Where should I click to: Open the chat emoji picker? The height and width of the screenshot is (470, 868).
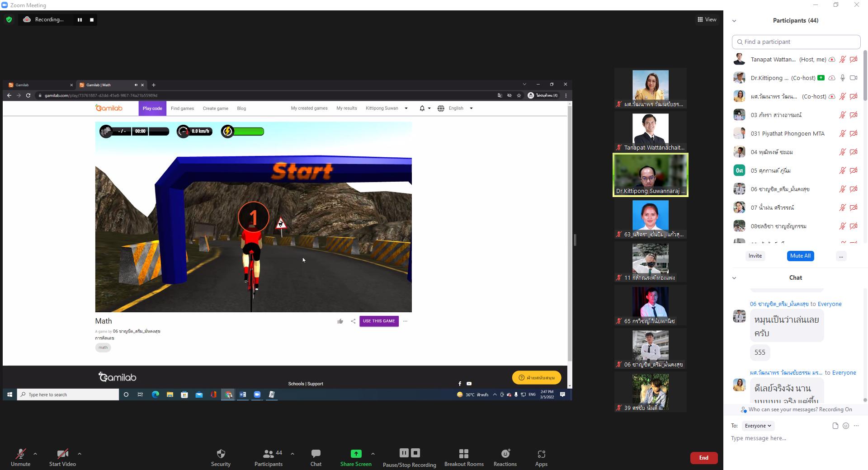tap(846, 426)
